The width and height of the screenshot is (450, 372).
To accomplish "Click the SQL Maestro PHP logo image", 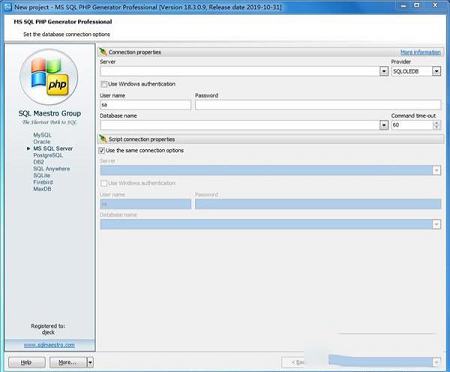I will (x=49, y=77).
